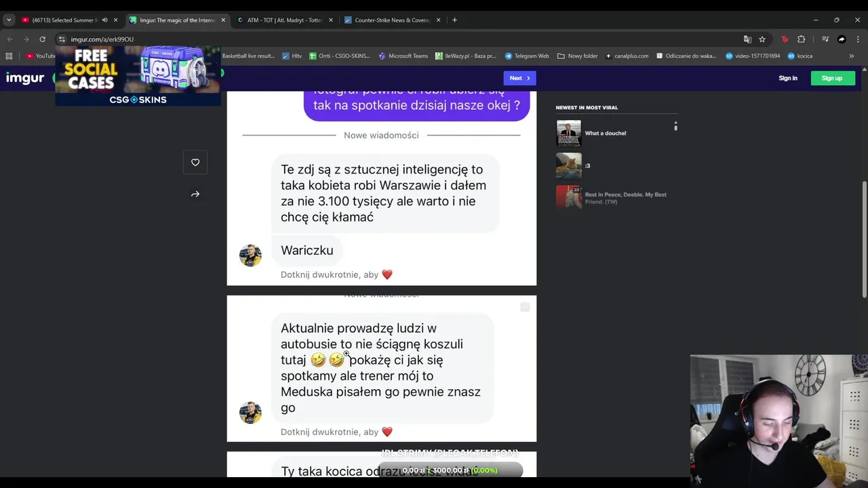This screenshot has height=488, width=868.
Task: Open the options icon on second image
Action: [525, 307]
